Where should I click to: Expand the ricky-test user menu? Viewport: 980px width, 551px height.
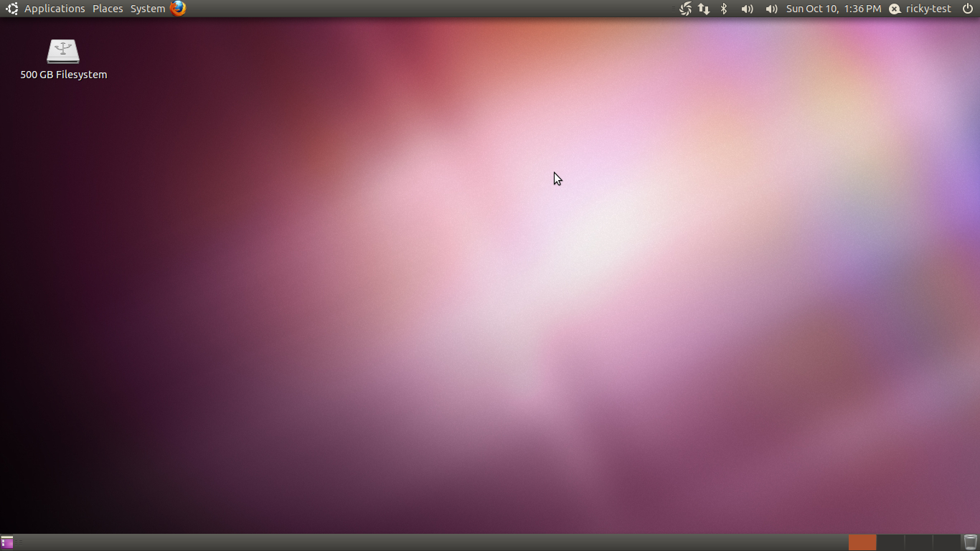click(928, 9)
